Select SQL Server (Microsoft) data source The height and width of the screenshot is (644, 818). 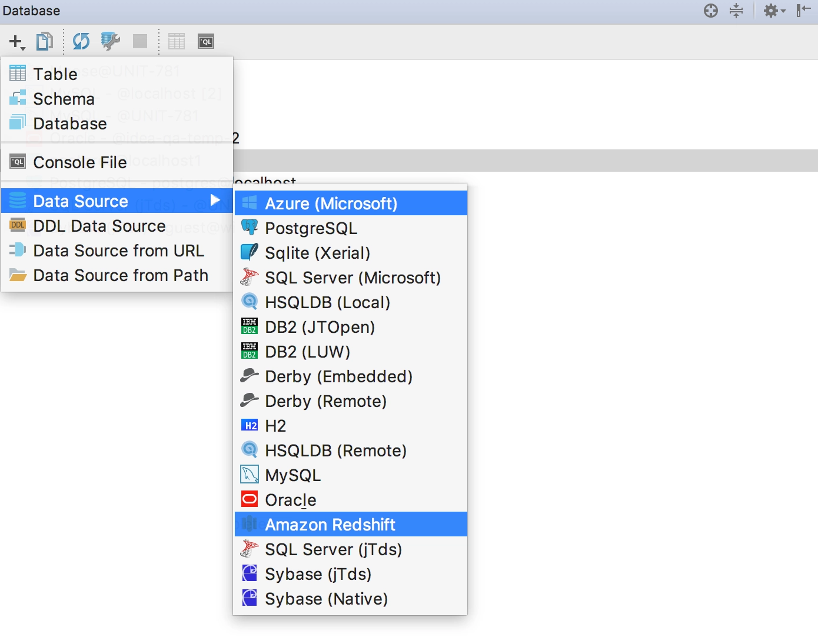coord(351,278)
